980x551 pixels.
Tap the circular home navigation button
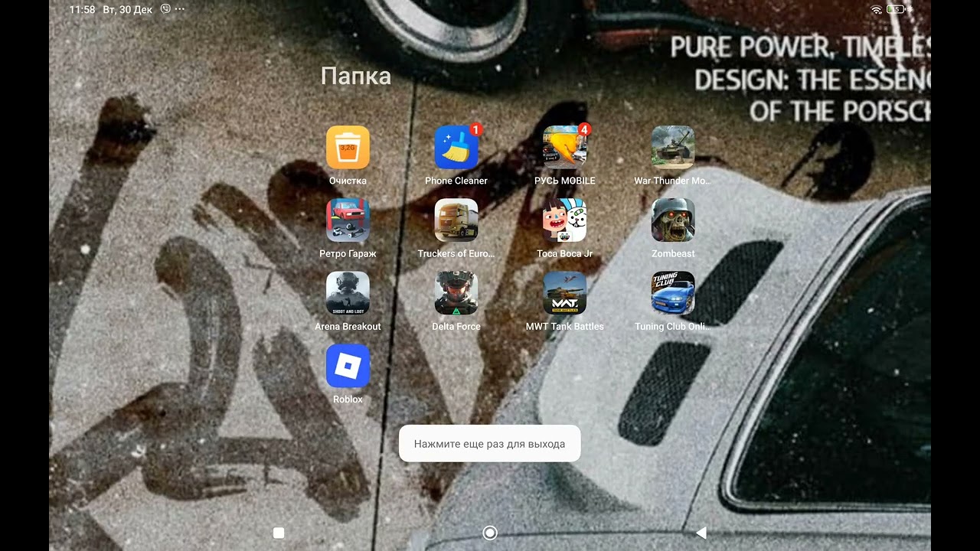(x=490, y=533)
